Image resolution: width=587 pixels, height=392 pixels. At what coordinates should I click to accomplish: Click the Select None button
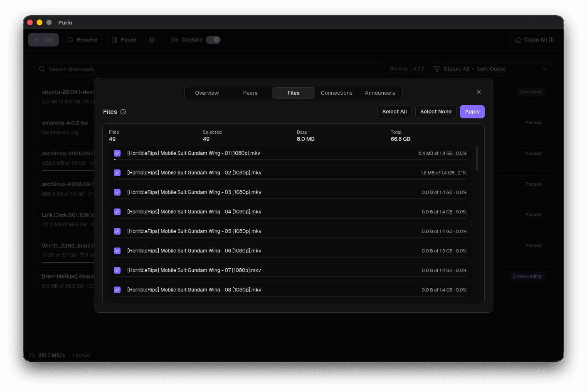(436, 112)
